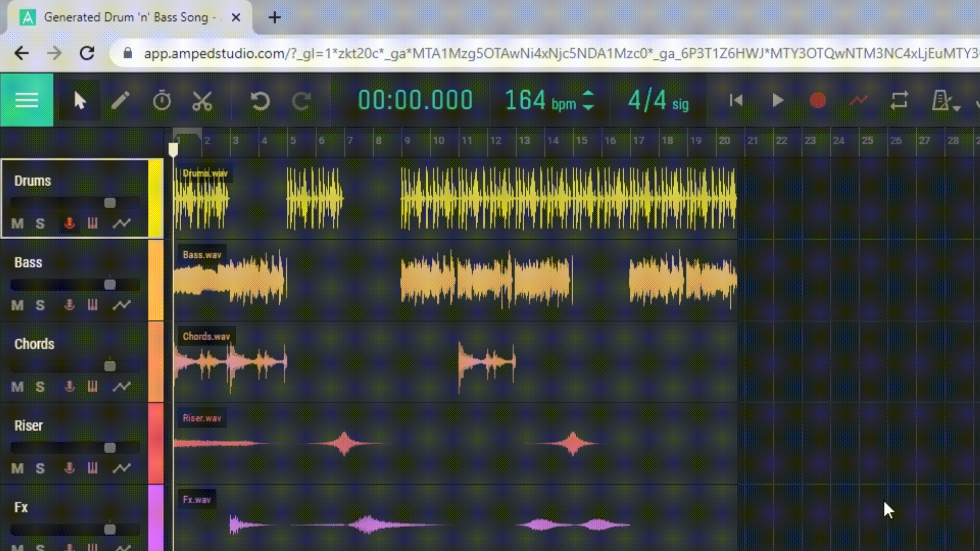Open metronome options dropdown arrow
The height and width of the screenshot is (551, 980).
point(957,108)
